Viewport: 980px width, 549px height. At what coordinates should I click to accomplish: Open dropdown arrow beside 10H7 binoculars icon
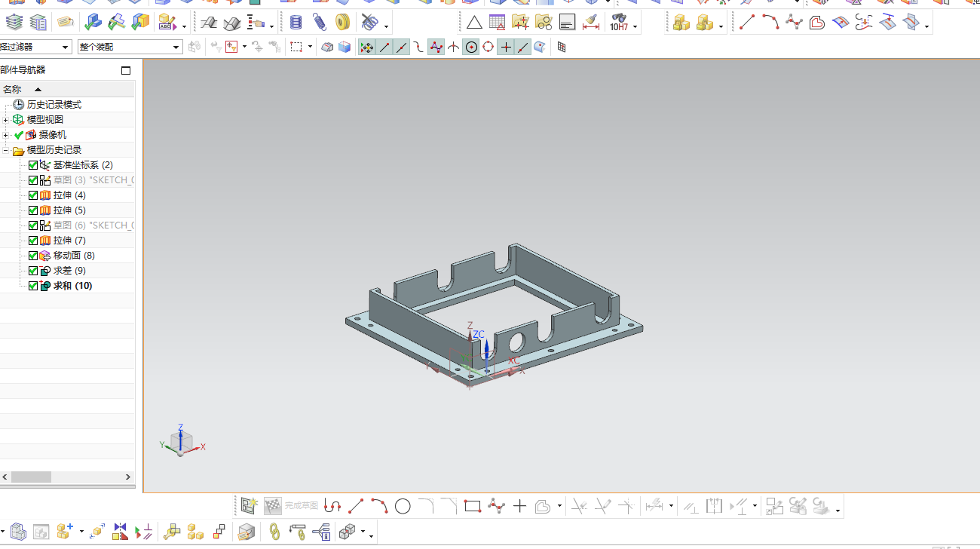[x=635, y=27]
